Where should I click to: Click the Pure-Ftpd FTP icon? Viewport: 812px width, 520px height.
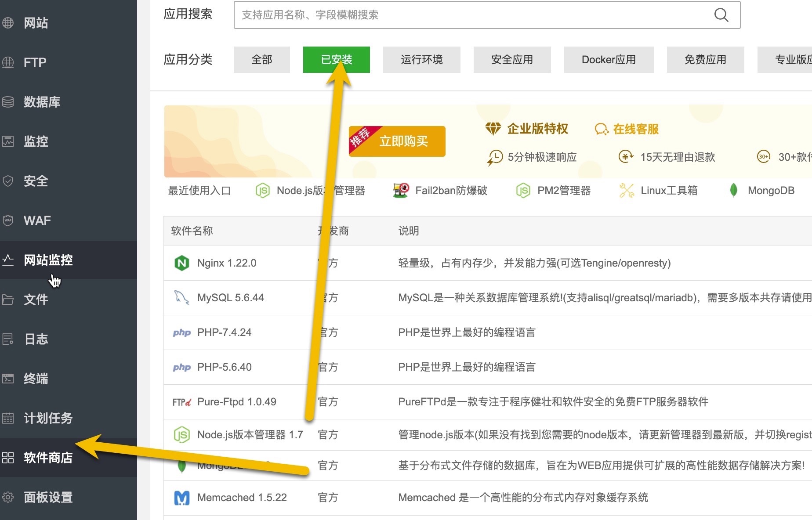(x=181, y=402)
